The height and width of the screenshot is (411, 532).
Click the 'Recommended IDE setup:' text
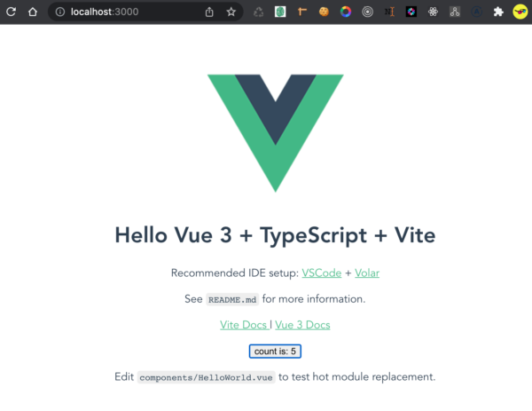pos(235,273)
